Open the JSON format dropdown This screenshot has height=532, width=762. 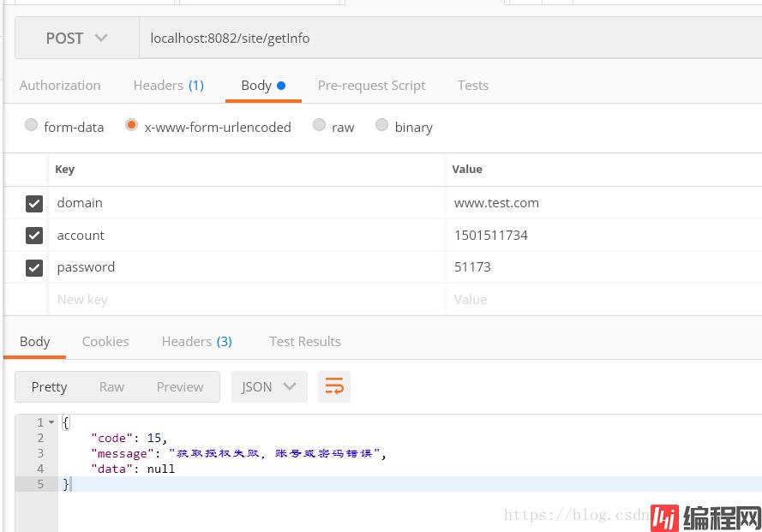[268, 387]
